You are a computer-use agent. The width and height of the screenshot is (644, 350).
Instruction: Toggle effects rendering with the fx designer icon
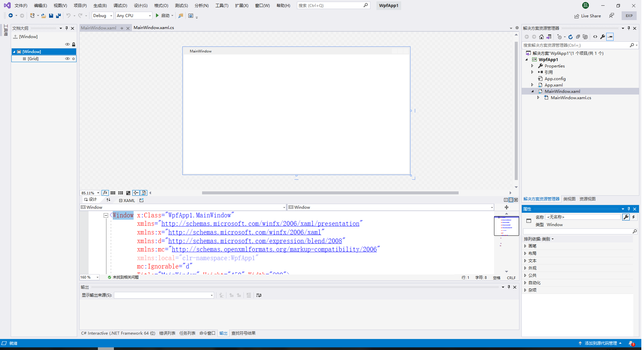tap(105, 193)
